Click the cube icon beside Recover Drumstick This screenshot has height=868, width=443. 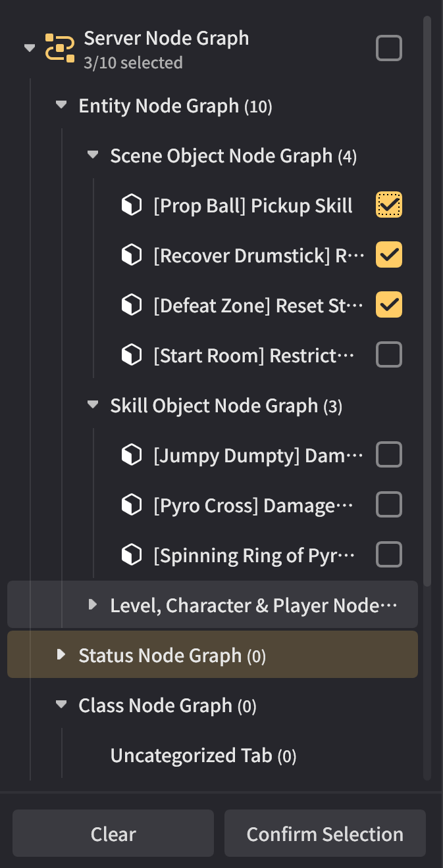click(132, 256)
